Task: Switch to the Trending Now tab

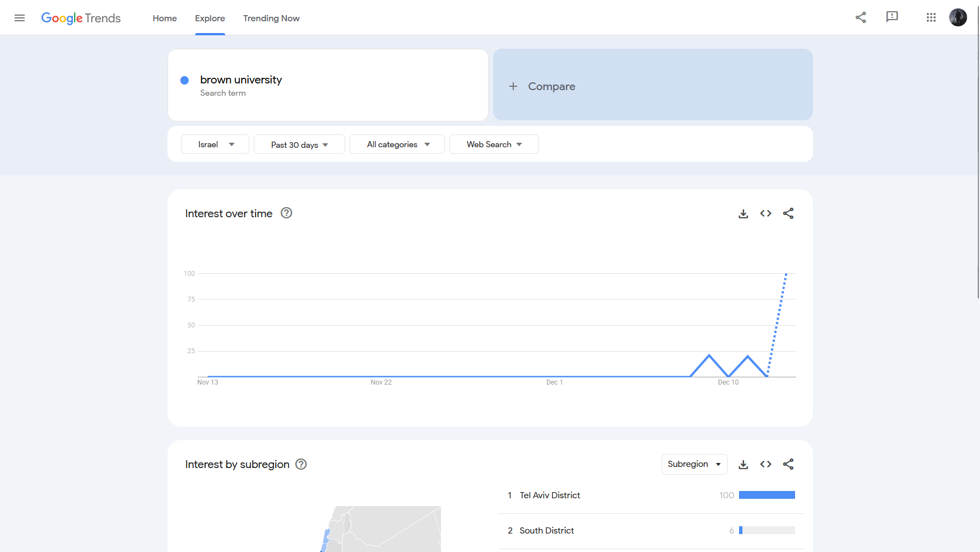Action: [x=271, y=18]
